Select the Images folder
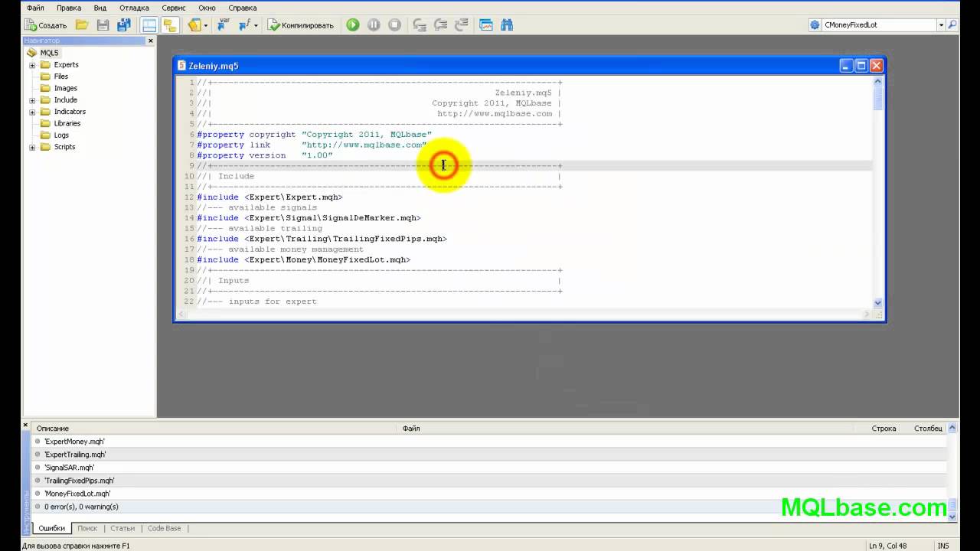 (66, 88)
